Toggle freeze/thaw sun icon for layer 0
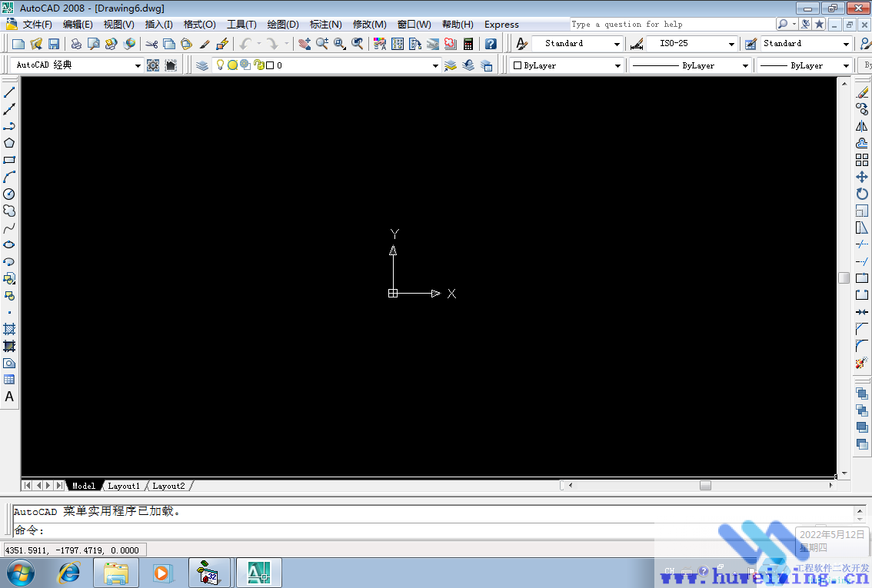The width and height of the screenshot is (872, 588). 232,65
